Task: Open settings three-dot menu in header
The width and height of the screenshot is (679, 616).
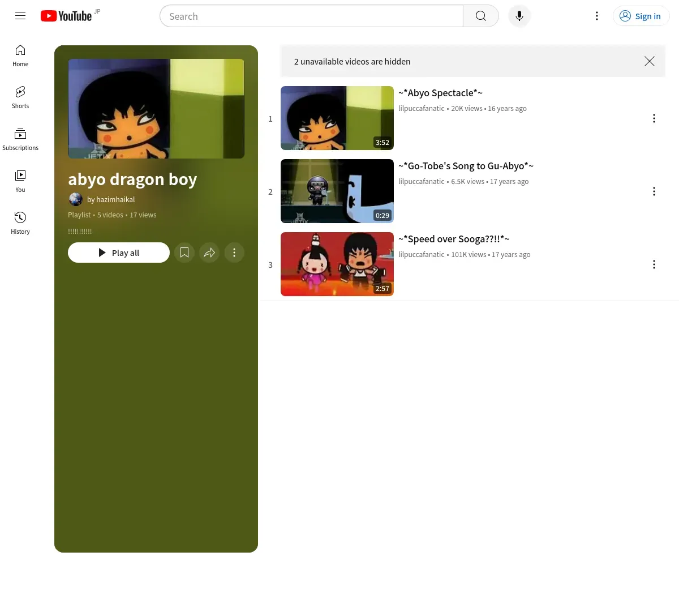Action: coord(597,16)
